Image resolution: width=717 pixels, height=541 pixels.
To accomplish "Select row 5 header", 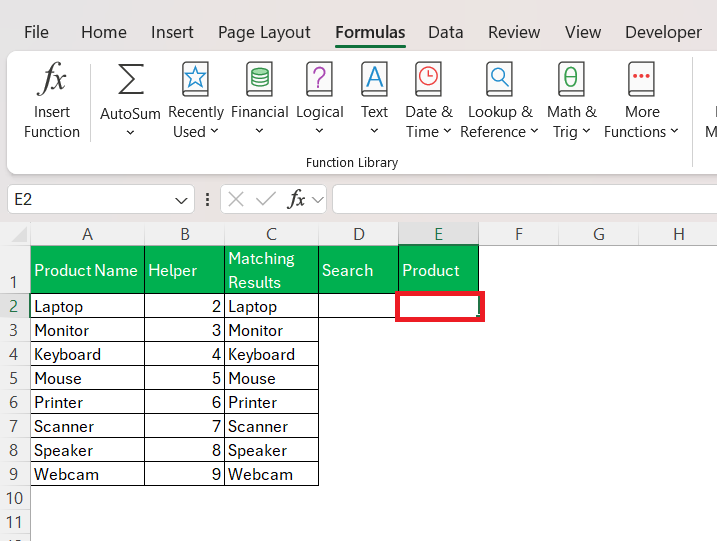I will [x=15, y=378].
